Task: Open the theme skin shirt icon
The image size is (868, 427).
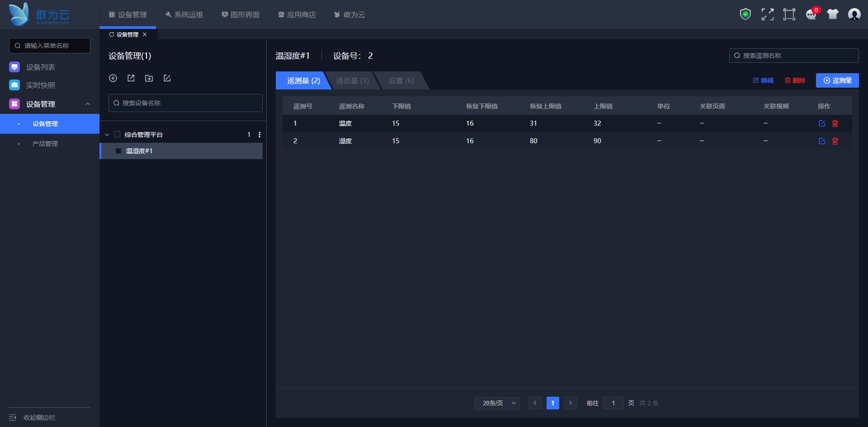Action: [832, 14]
